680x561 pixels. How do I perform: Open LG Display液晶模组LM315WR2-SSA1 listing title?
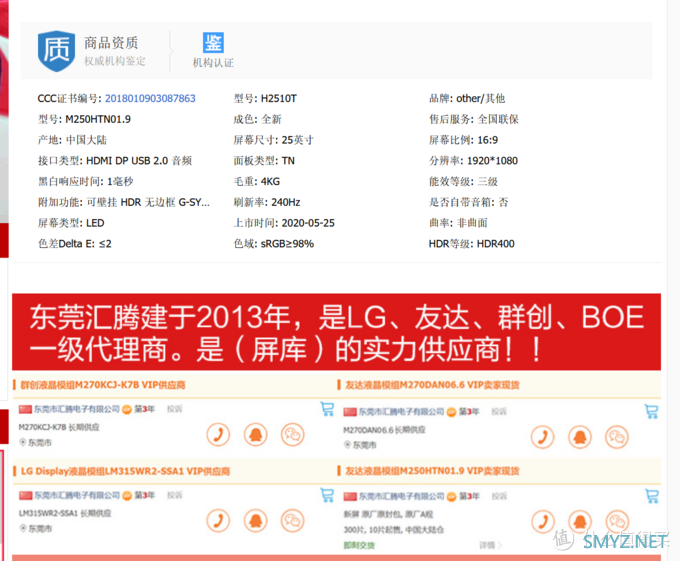[x=125, y=471]
